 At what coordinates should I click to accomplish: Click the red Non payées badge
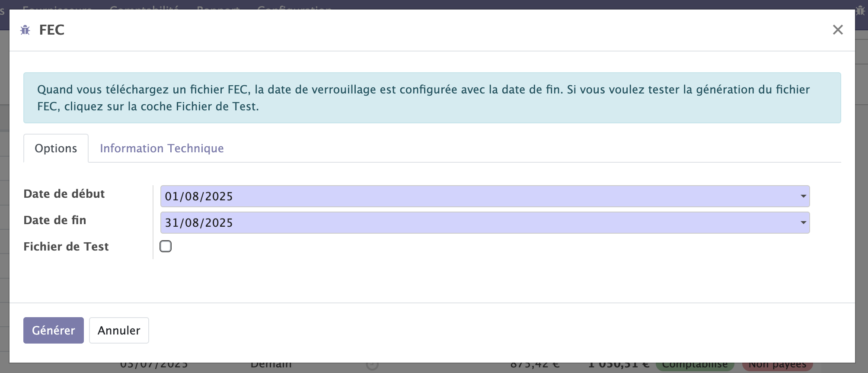click(777, 366)
